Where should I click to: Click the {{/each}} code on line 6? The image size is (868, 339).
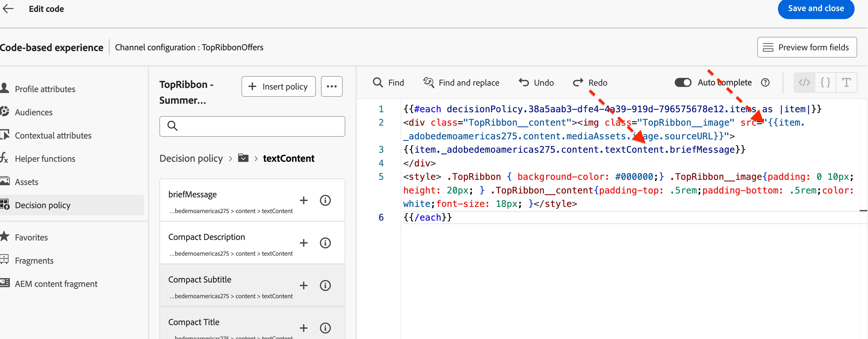pos(427,217)
